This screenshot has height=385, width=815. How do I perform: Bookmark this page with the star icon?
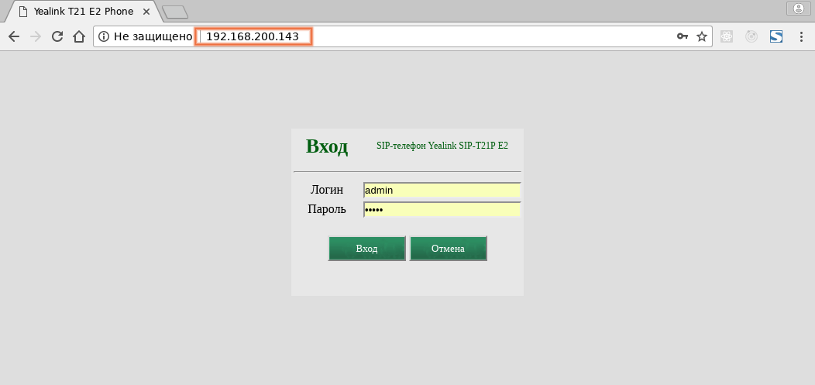point(702,36)
